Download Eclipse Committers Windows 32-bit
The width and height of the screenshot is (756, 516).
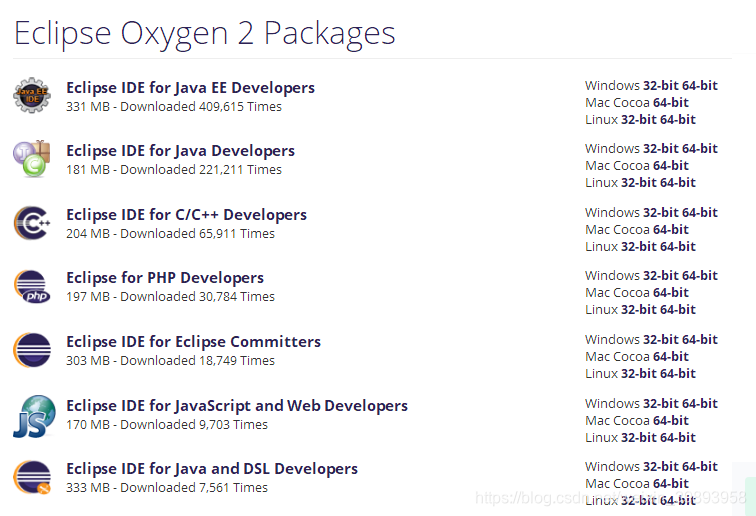661,339
